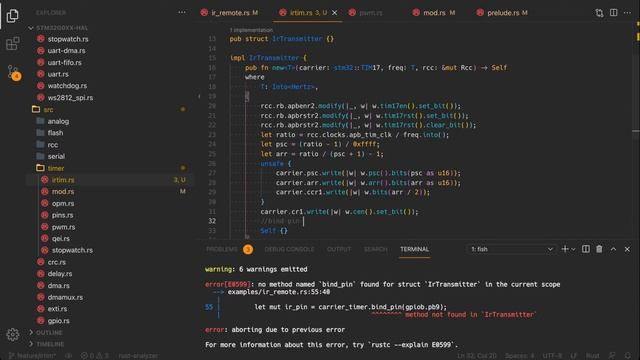640x360 pixels.
Task: Open the Manage gear icon
Action: point(13,335)
